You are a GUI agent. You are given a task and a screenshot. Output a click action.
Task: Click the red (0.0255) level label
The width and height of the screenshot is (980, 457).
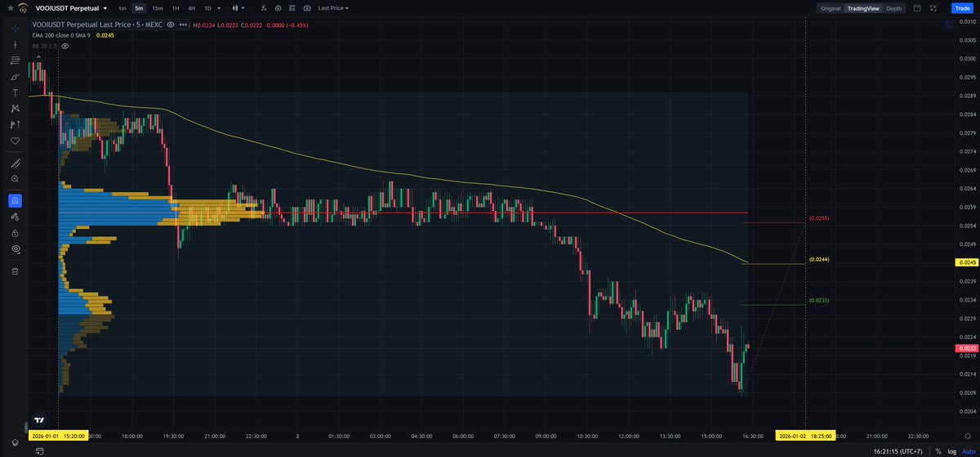[819, 218]
